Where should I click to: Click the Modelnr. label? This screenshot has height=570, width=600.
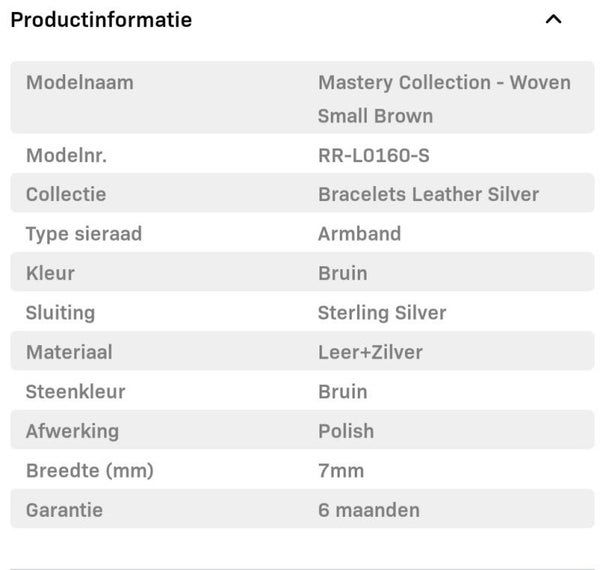click(66, 155)
